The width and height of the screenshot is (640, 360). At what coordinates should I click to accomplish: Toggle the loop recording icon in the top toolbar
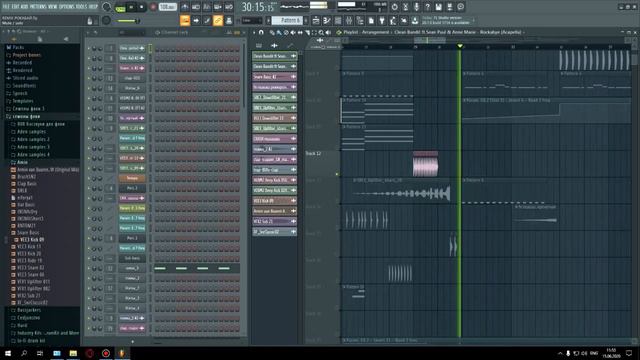tap(229, 7)
